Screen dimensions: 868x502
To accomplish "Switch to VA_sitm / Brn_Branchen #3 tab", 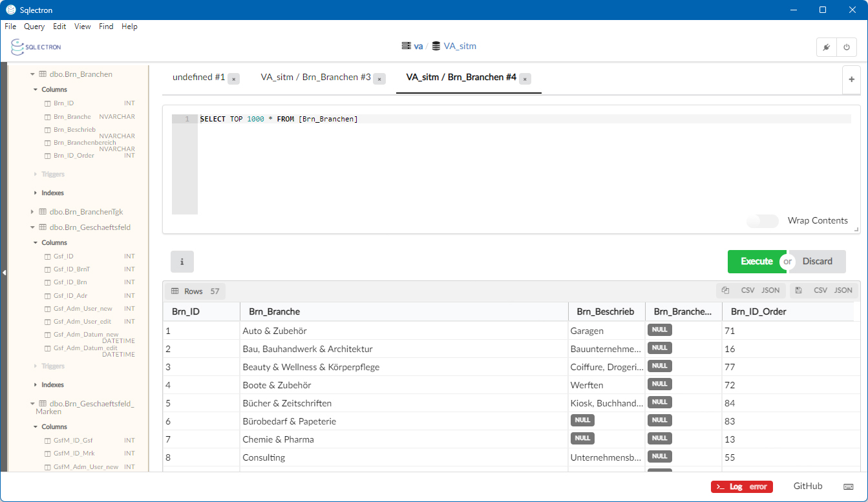I will [315, 78].
